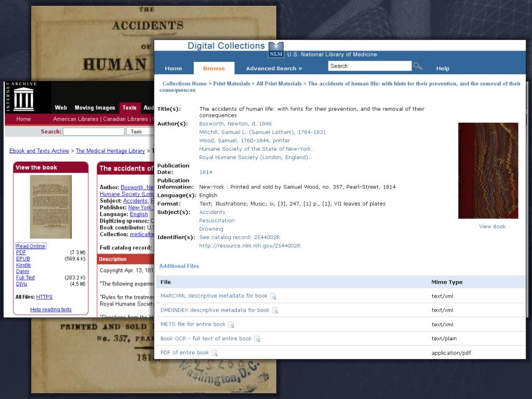Image resolution: width=532 pixels, height=399 pixels.
Task: Open the Read Online link
Action: [31, 246]
